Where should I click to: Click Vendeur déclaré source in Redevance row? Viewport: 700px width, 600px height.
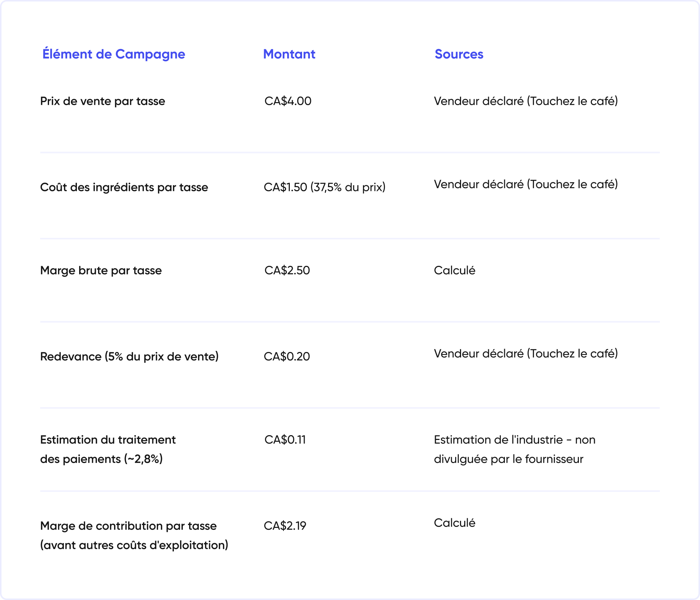[x=526, y=353]
